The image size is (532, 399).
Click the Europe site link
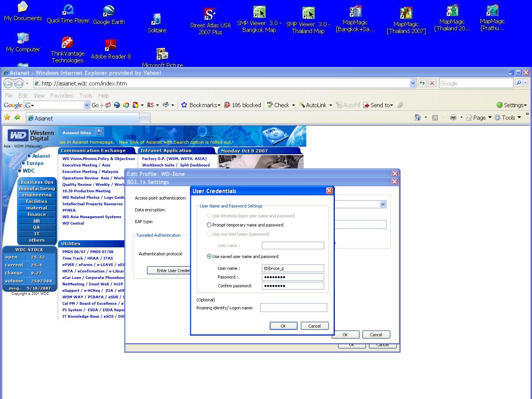point(35,163)
